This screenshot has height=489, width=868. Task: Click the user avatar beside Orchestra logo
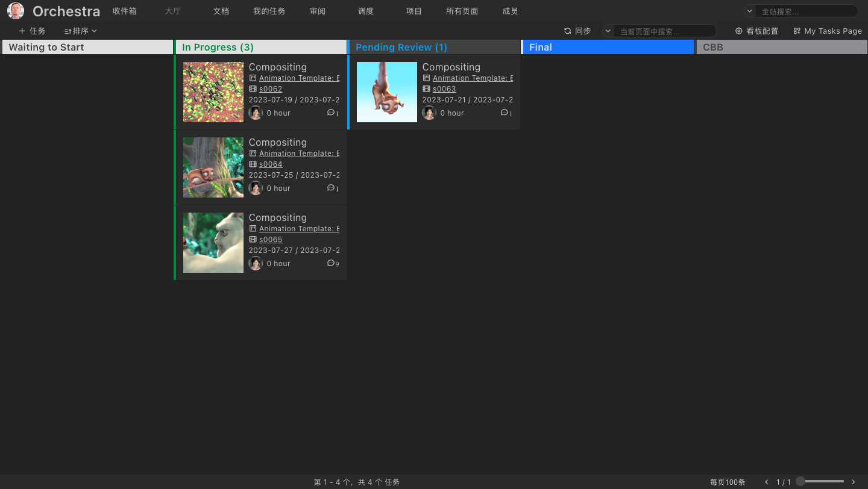point(16,11)
